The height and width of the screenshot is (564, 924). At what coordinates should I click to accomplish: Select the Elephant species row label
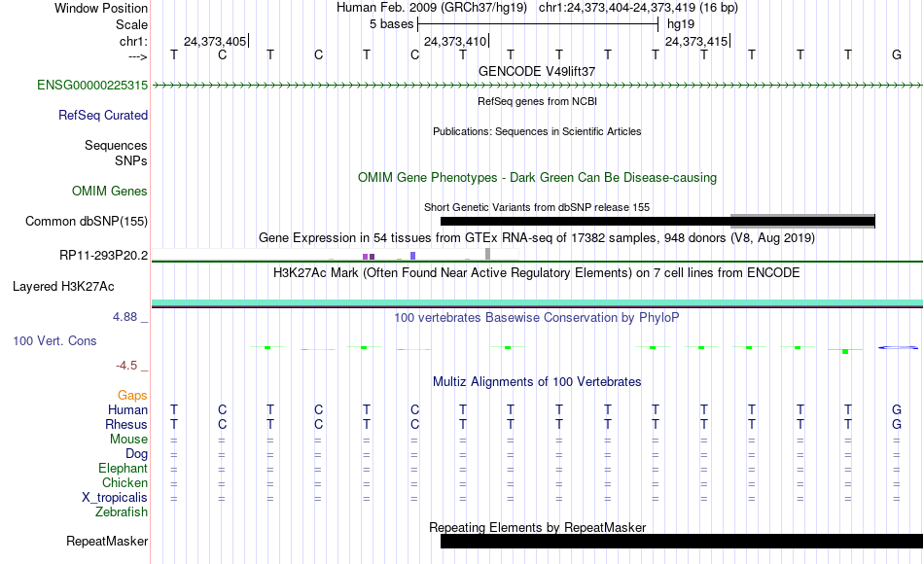[124, 469]
